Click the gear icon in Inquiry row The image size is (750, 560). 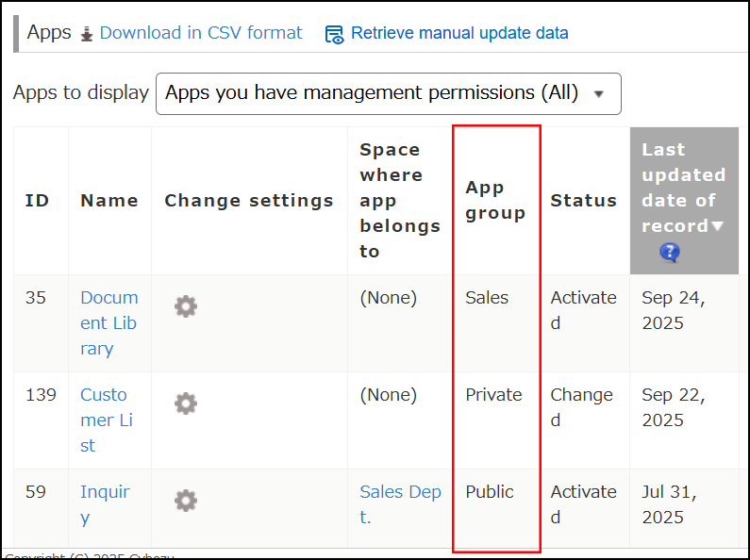tap(186, 501)
